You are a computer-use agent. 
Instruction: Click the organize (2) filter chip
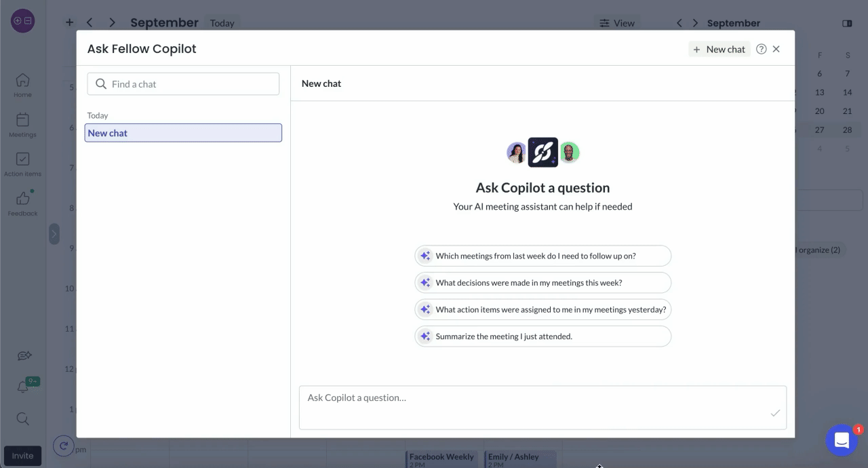[819, 250]
